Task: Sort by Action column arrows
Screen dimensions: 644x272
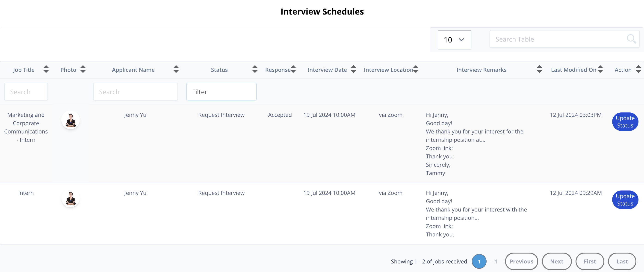Action: [638, 69]
